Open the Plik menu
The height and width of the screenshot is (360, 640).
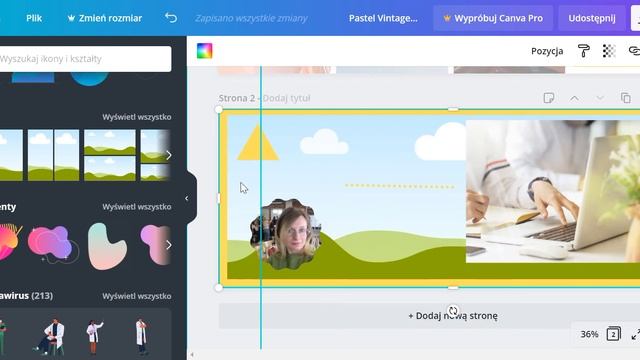[x=34, y=18]
